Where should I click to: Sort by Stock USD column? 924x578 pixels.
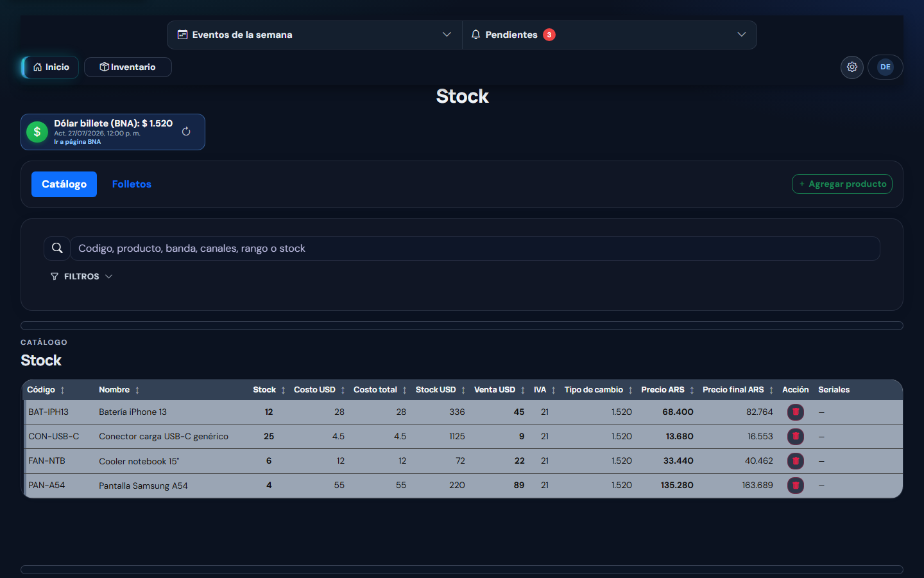tap(463, 390)
